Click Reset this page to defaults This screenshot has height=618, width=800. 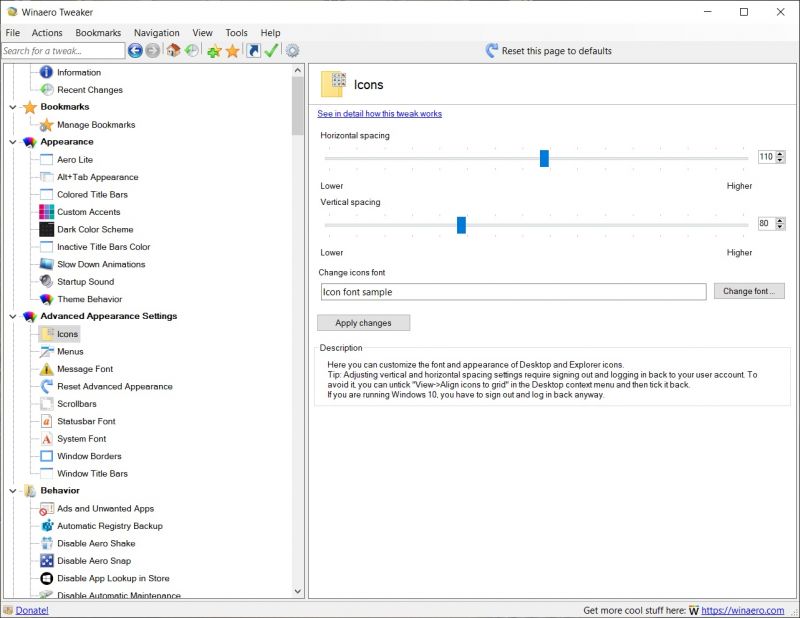pos(548,51)
